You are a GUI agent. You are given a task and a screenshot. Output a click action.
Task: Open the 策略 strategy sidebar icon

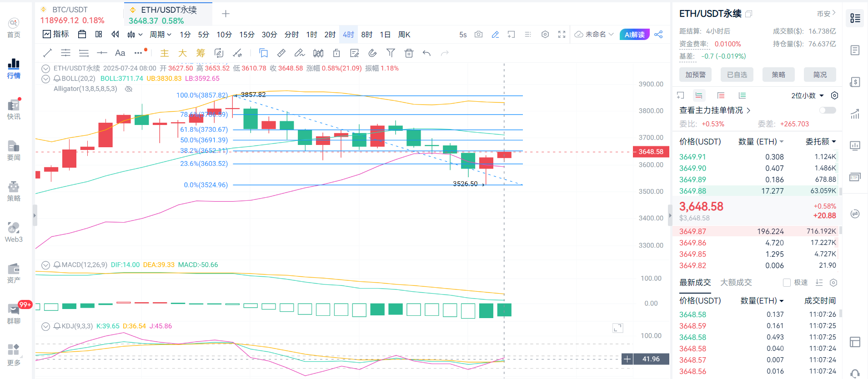click(x=14, y=191)
